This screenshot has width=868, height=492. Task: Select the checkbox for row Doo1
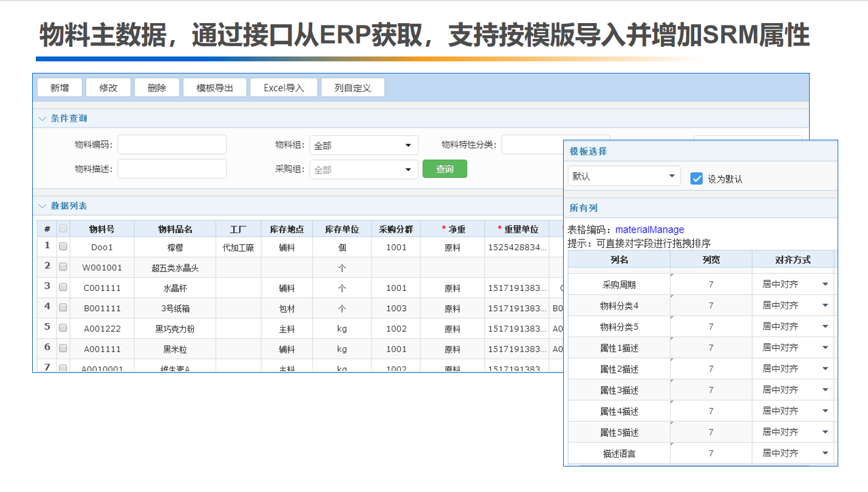click(63, 247)
